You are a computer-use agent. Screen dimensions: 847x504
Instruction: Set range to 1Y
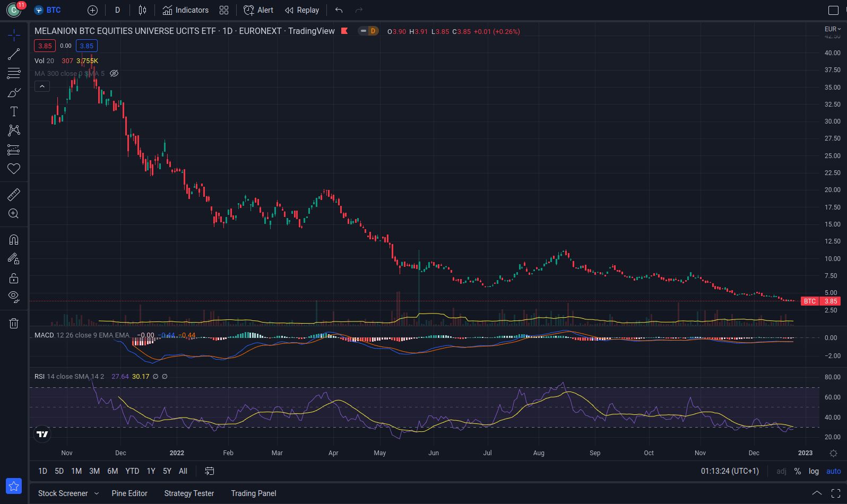(x=151, y=471)
